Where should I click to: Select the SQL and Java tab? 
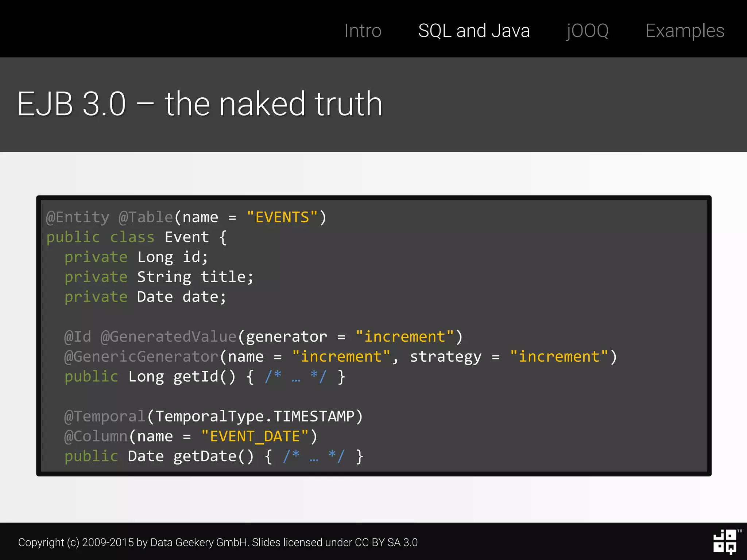coord(473,31)
